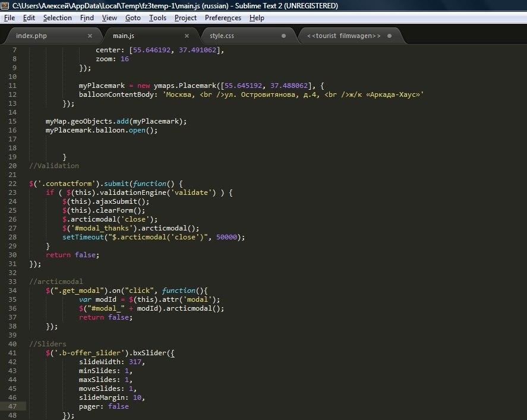
Task: Open the Edit menu
Action: tap(29, 18)
